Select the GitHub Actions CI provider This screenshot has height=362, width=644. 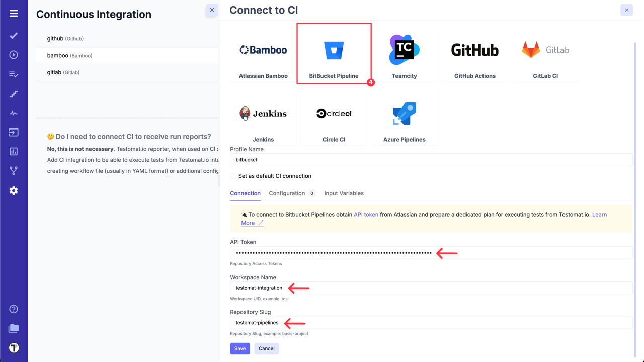474,54
